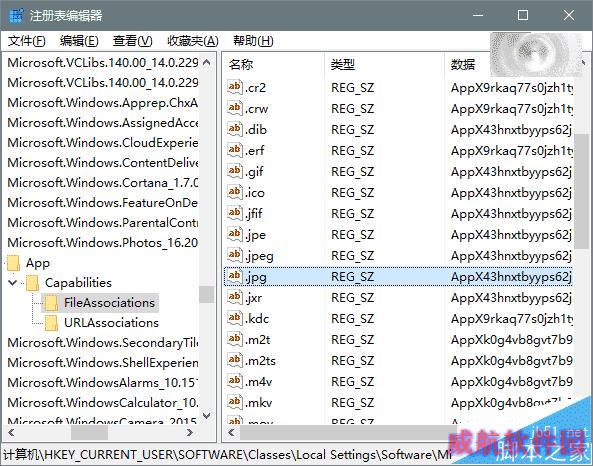Click the values list vertical scrollbar thumb
This screenshot has height=466, width=593.
pos(580,191)
